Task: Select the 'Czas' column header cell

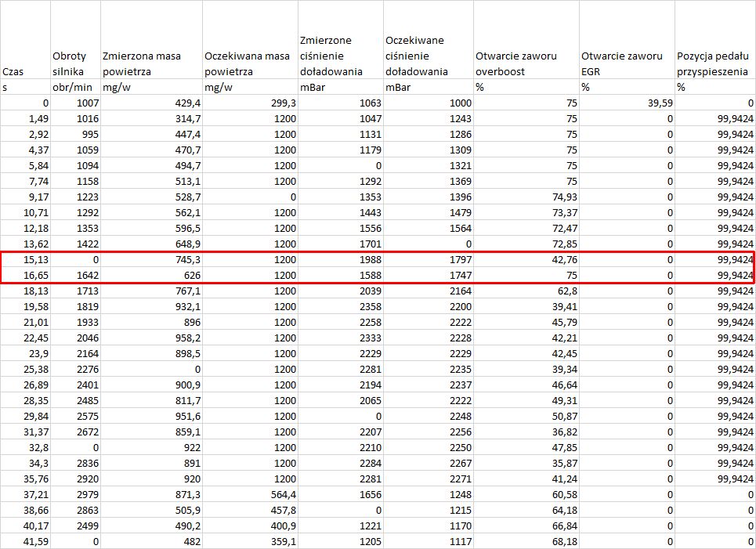Action: click(x=25, y=39)
